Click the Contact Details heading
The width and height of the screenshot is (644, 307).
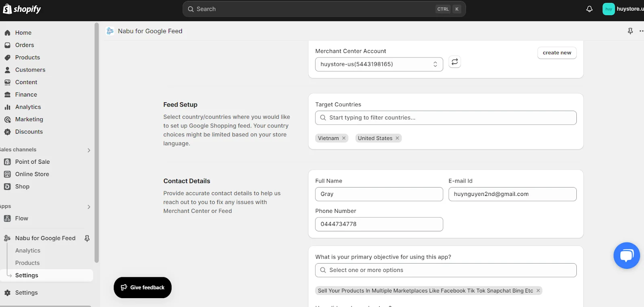click(187, 181)
